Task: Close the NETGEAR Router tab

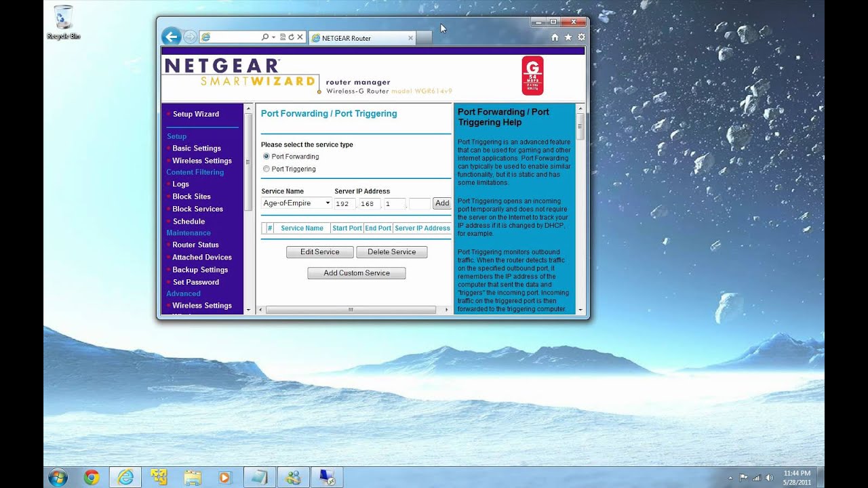Action: point(410,38)
